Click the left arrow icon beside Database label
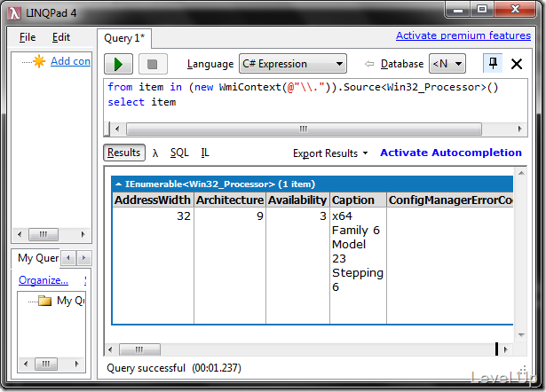546x392 pixels. tap(369, 64)
